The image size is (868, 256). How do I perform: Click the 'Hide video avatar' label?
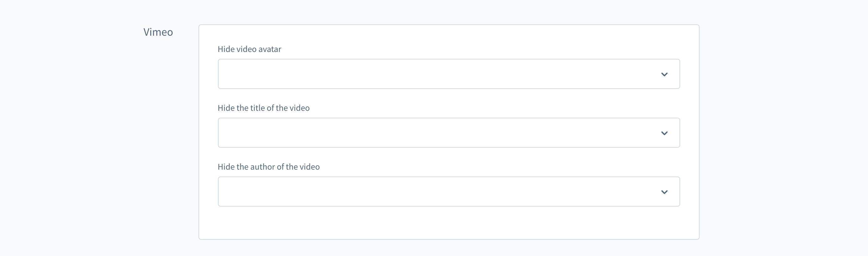(249, 49)
